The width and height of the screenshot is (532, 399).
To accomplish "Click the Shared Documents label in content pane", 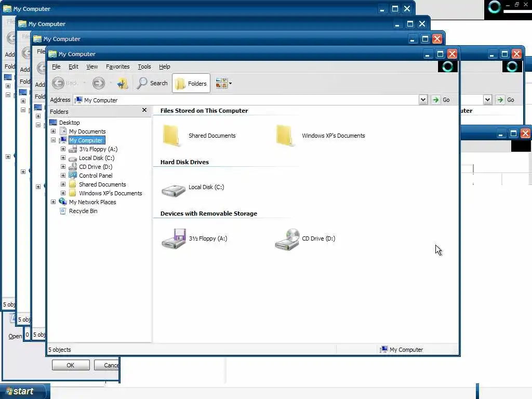I will tap(212, 136).
